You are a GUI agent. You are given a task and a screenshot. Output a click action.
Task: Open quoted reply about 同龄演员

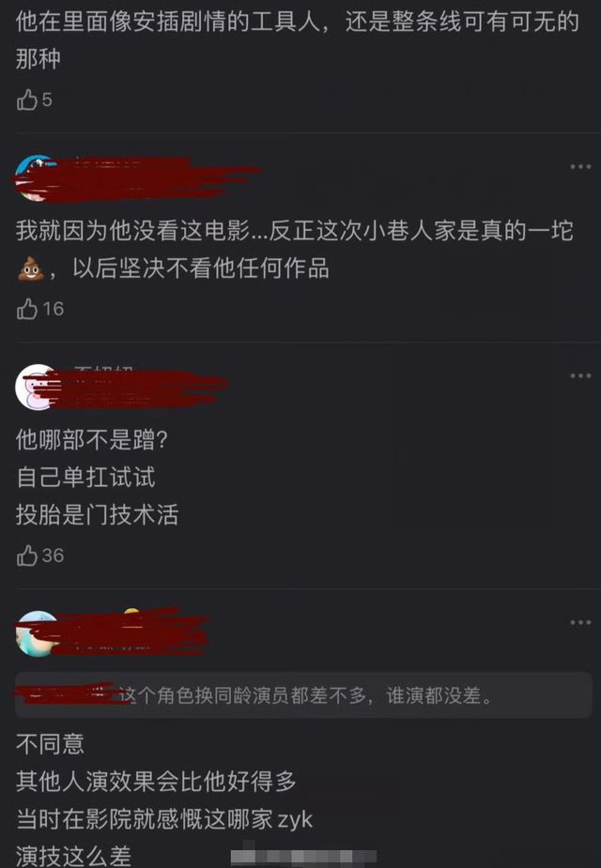[x=303, y=695]
